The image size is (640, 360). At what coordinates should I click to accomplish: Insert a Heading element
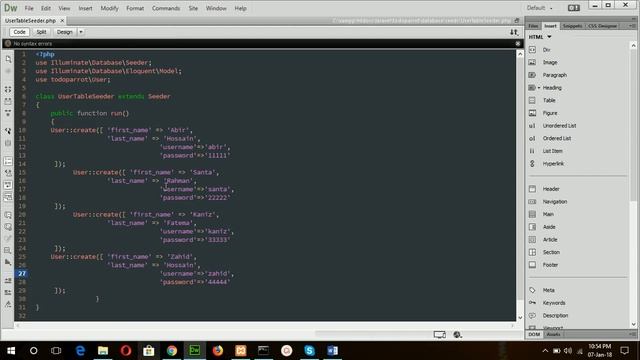coord(552,88)
